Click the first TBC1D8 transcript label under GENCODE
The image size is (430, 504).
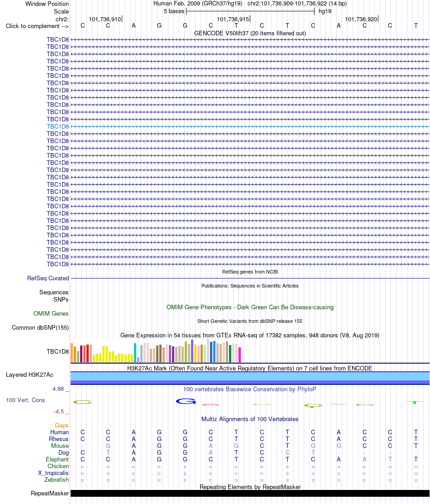coord(57,39)
